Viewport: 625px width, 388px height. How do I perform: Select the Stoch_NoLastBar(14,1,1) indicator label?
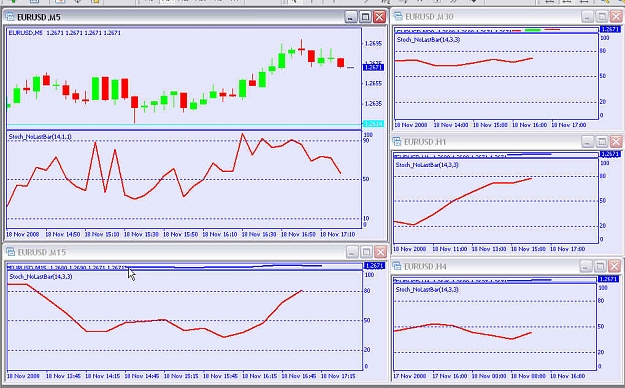pos(40,137)
